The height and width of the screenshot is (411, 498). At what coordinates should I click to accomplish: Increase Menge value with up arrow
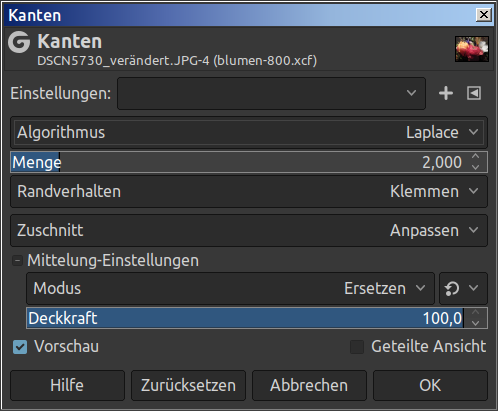(476, 156)
